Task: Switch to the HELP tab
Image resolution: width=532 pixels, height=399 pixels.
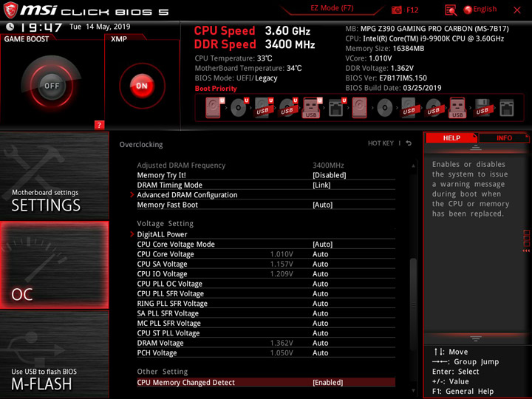Action: click(451, 138)
